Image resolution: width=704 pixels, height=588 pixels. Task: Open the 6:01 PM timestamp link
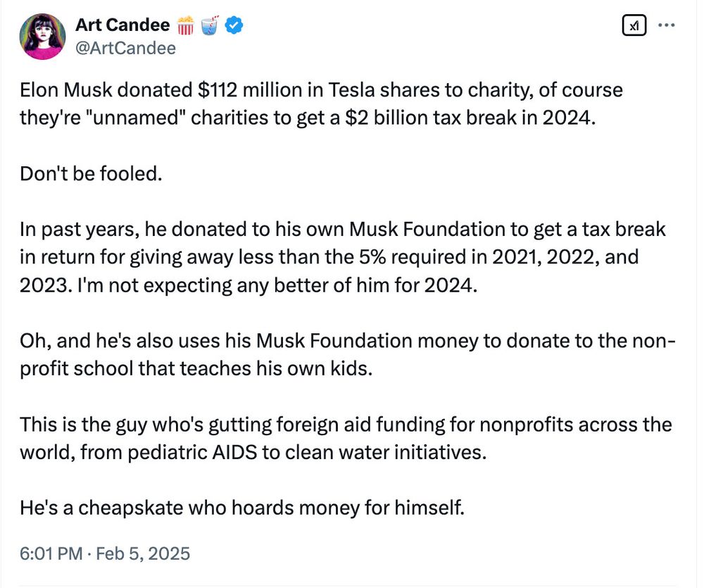[51, 553]
